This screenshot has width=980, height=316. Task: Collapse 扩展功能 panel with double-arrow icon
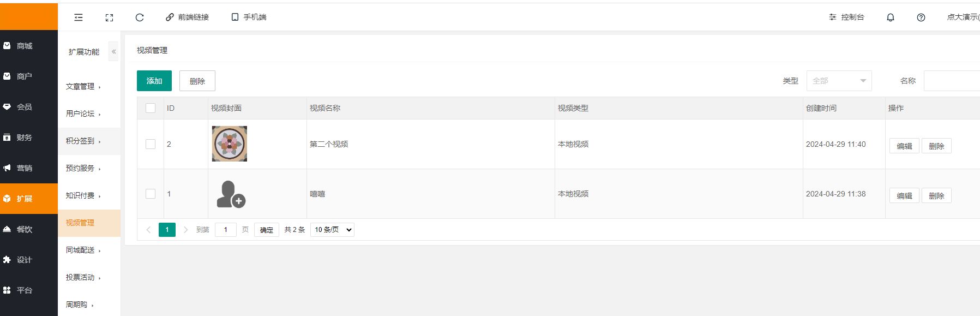(113, 52)
